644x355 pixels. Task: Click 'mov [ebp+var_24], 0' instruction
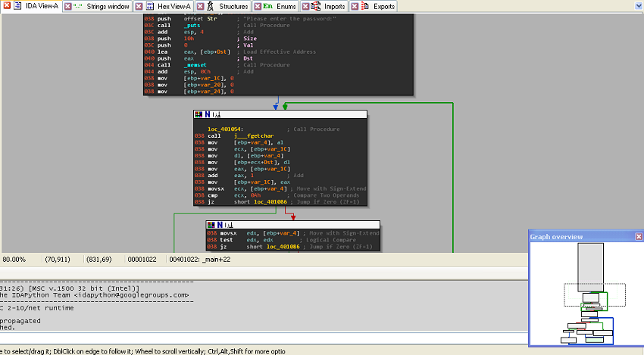tap(189, 92)
